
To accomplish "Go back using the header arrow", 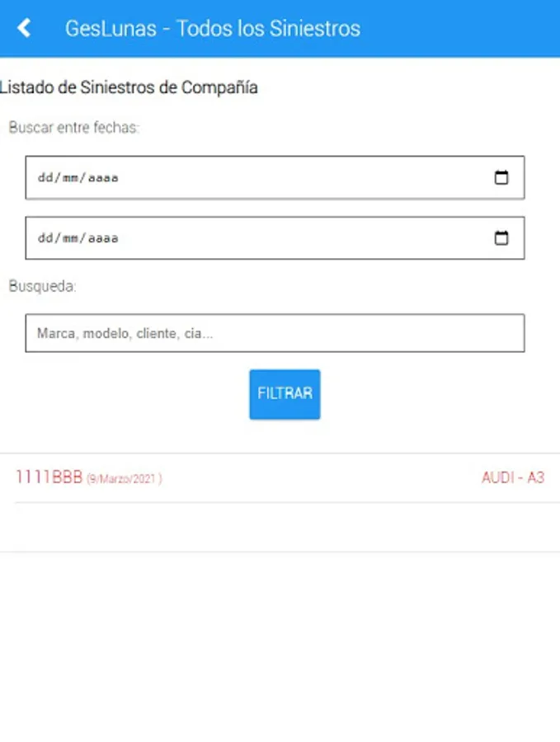I will tap(24, 28).
